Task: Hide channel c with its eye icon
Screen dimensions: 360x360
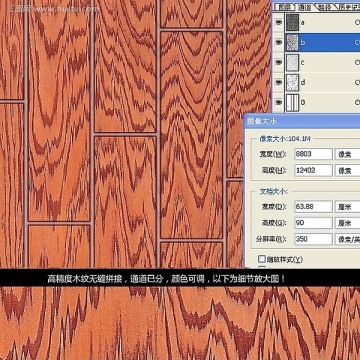Action: click(x=279, y=62)
